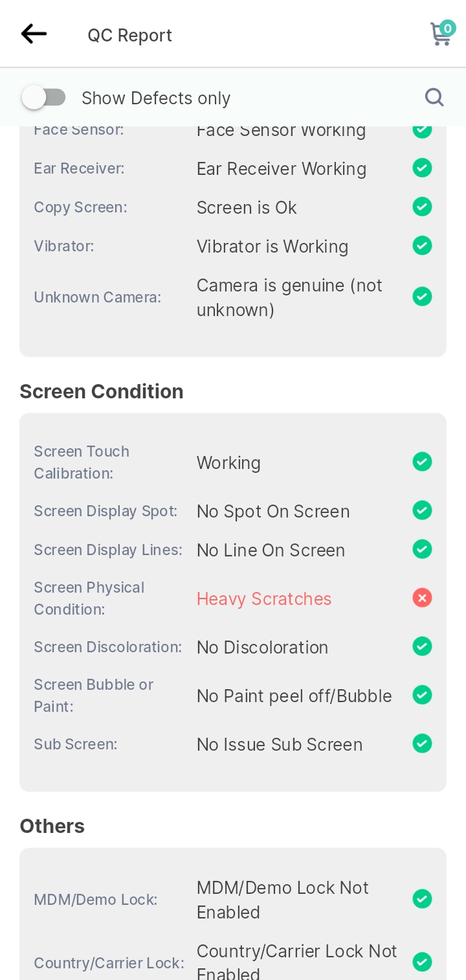Click green check for Screen Touch Calibration
Screen dimensions: 466x980
422,462
